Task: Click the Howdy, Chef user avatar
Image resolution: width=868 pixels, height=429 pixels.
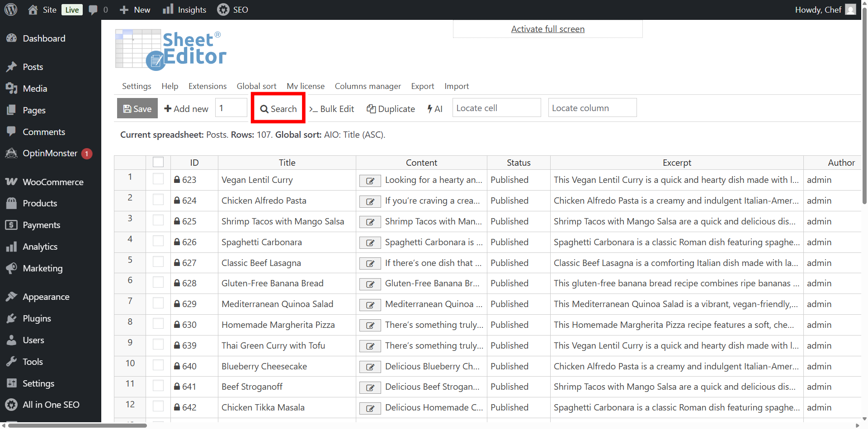Action: click(x=850, y=9)
